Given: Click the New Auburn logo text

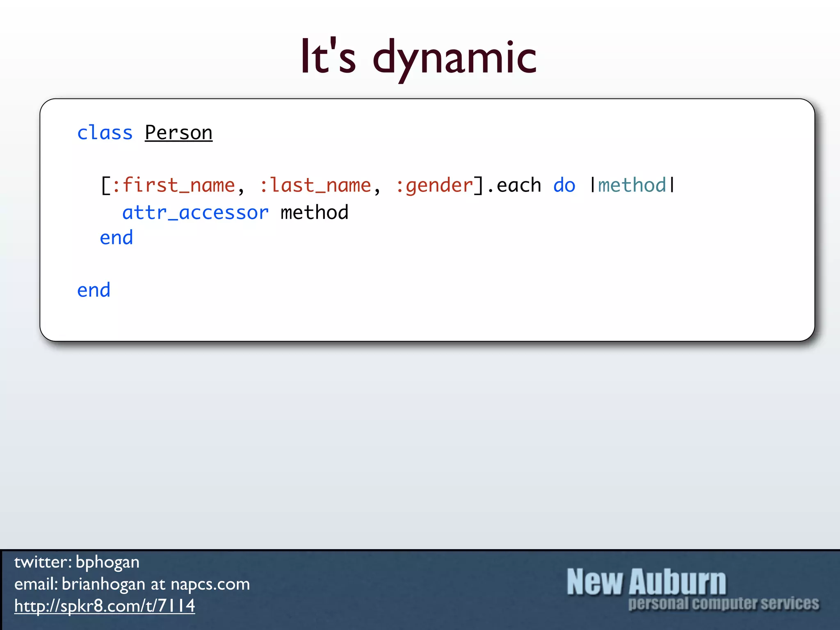Looking at the screenshot, I should click(x=646, y=582).
